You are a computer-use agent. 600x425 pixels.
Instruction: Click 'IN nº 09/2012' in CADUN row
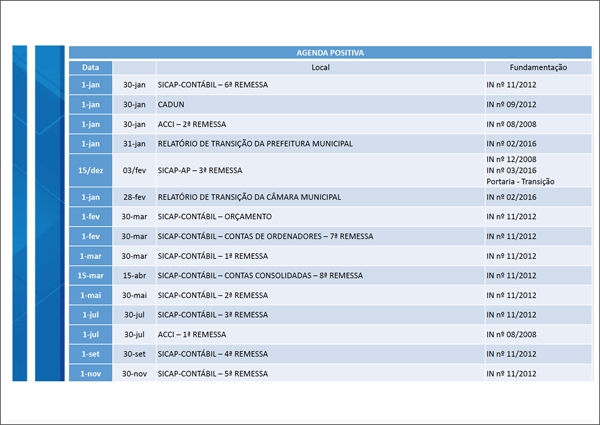[511, 104]
